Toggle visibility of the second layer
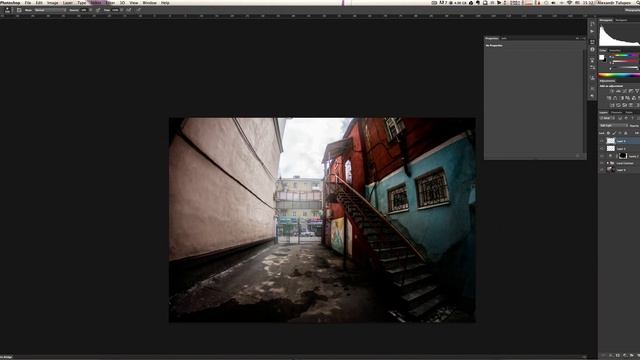 coord(602,149)
